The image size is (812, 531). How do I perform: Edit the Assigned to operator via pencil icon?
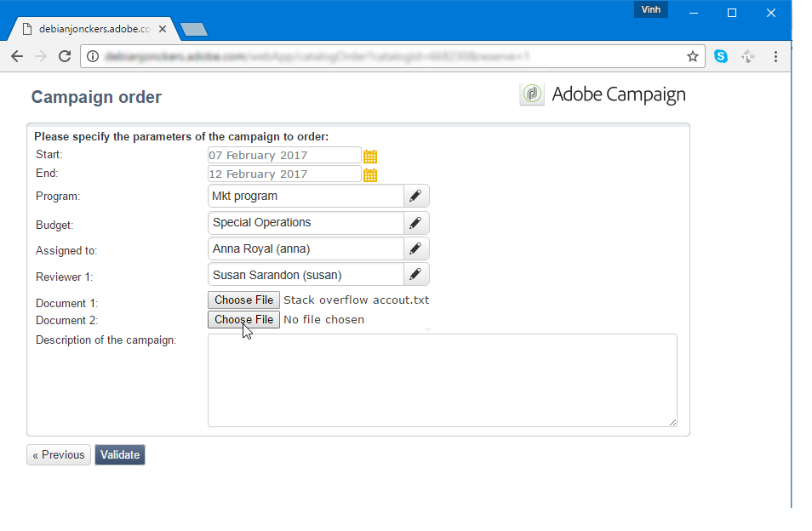tap(416, 249)
